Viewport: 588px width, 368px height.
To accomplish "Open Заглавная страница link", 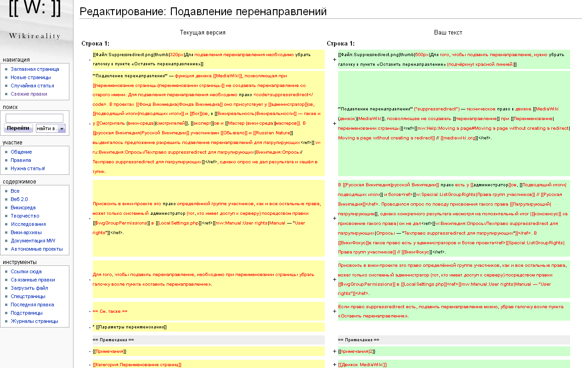I will pyautogui.click(x=35, y=69).
